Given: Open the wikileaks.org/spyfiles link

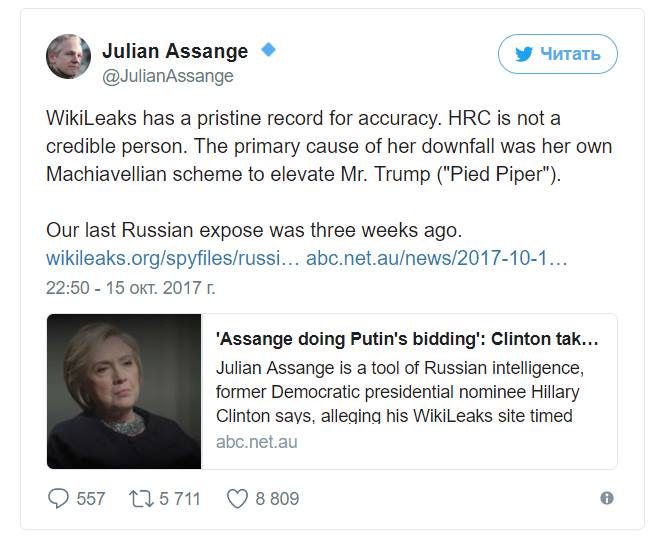Looking at the screenshot, I should (173, 258).
